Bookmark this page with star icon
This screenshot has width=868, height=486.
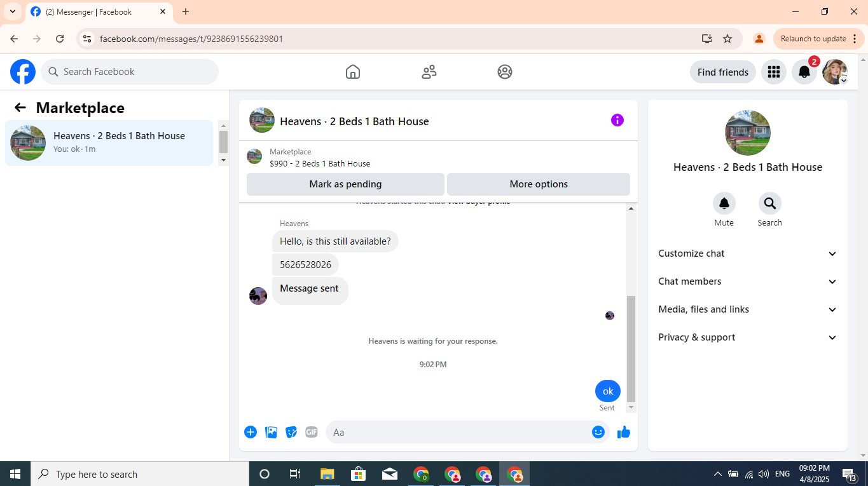727,39
